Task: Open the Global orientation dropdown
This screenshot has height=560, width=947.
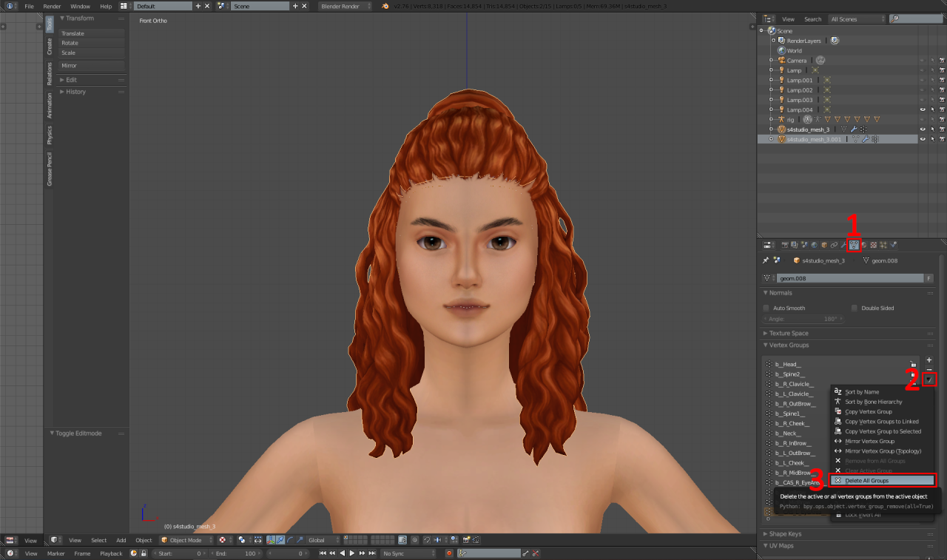Action: (x=323, y=540)
